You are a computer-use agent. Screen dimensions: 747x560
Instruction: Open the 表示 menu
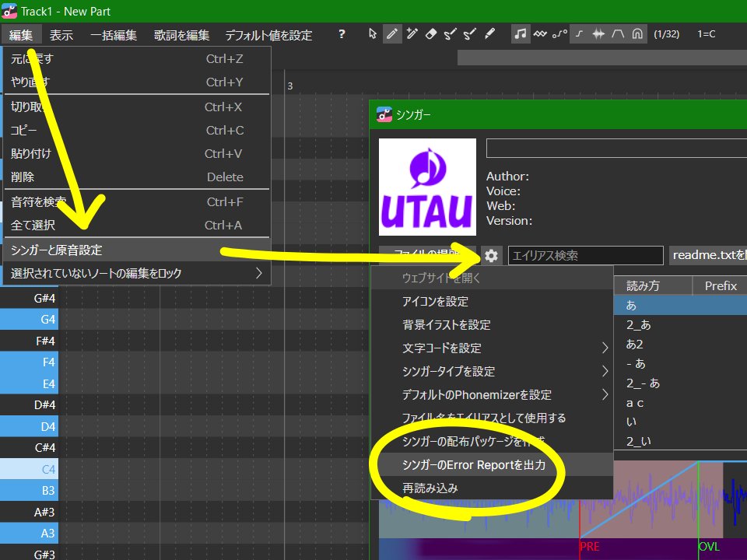61,35
